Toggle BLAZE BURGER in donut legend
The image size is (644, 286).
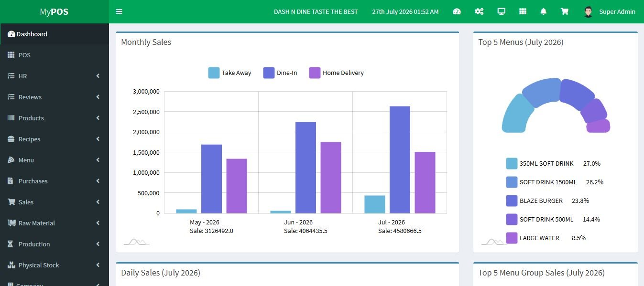tap(547, 201)
